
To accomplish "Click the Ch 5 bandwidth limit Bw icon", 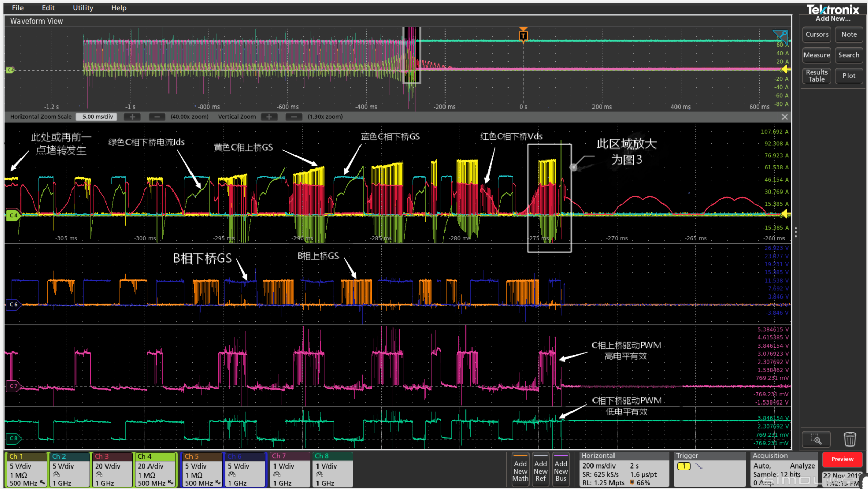I will pyautogui.click(x=218, y=483).
